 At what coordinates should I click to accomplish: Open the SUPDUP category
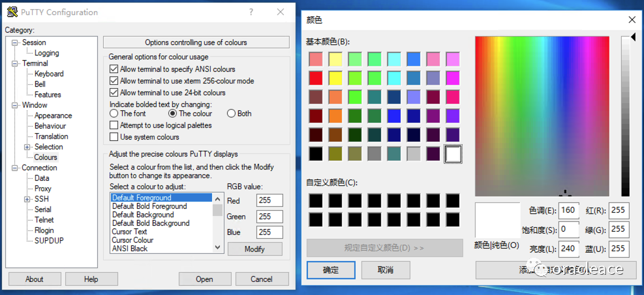point(49,241)
